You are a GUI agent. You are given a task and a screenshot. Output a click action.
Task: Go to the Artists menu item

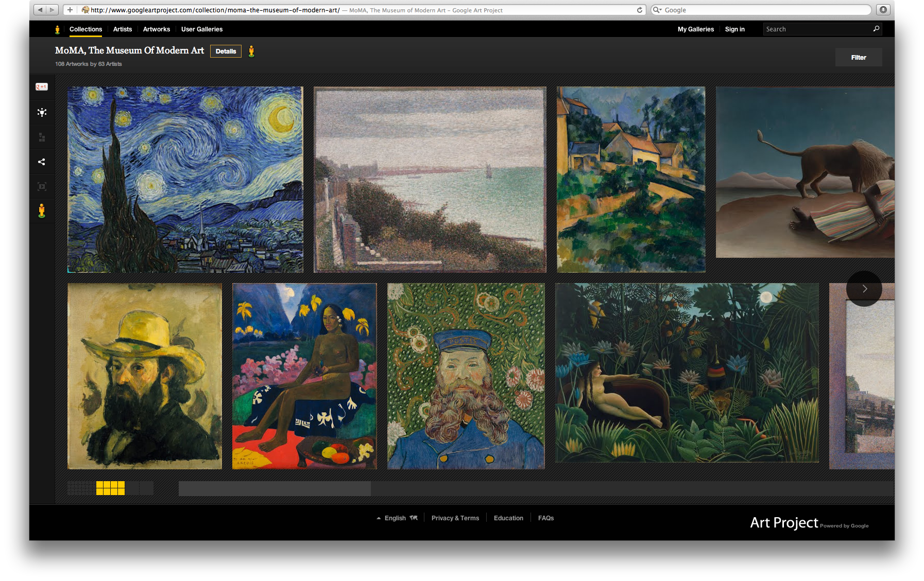[x=122, y=29]
